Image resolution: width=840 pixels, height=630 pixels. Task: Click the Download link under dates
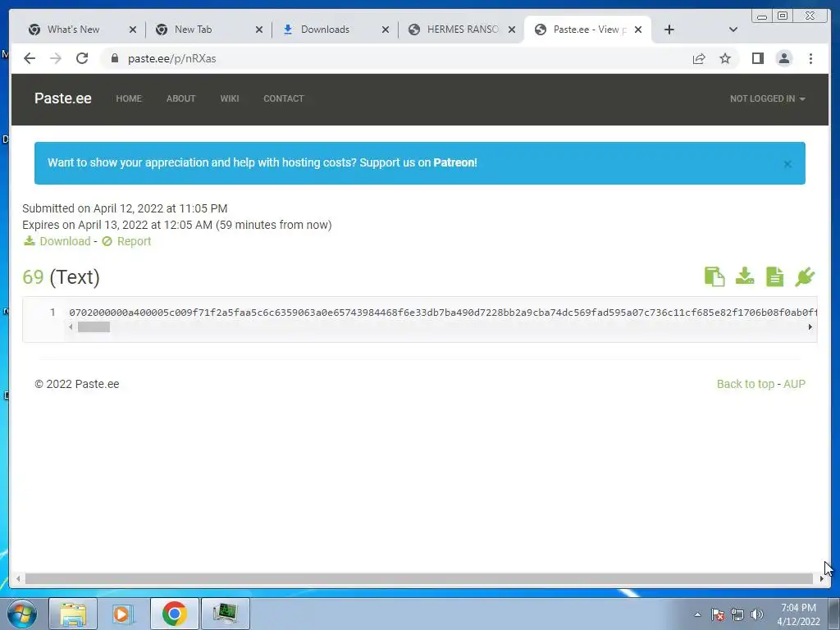click(x=57, y=241)
